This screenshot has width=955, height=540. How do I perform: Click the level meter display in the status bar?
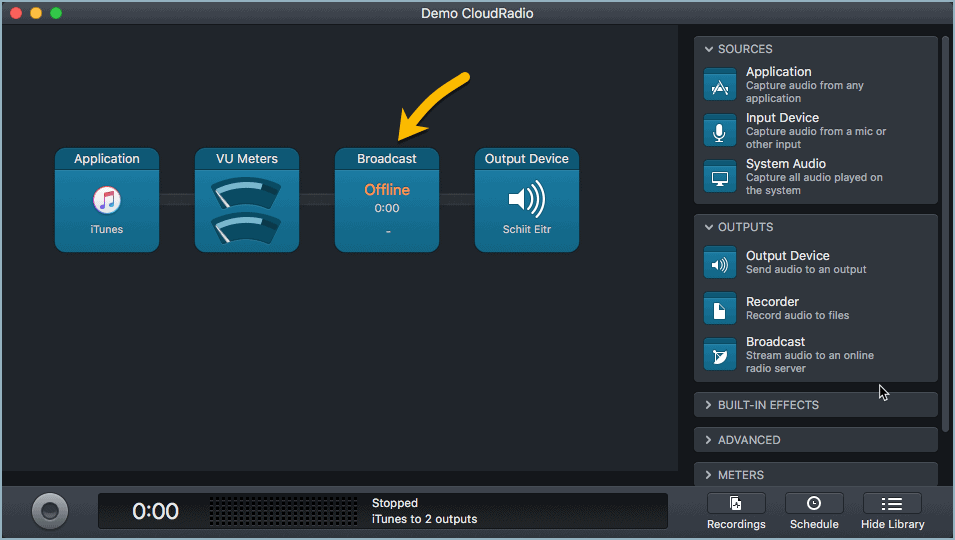(x=283, y=511)
